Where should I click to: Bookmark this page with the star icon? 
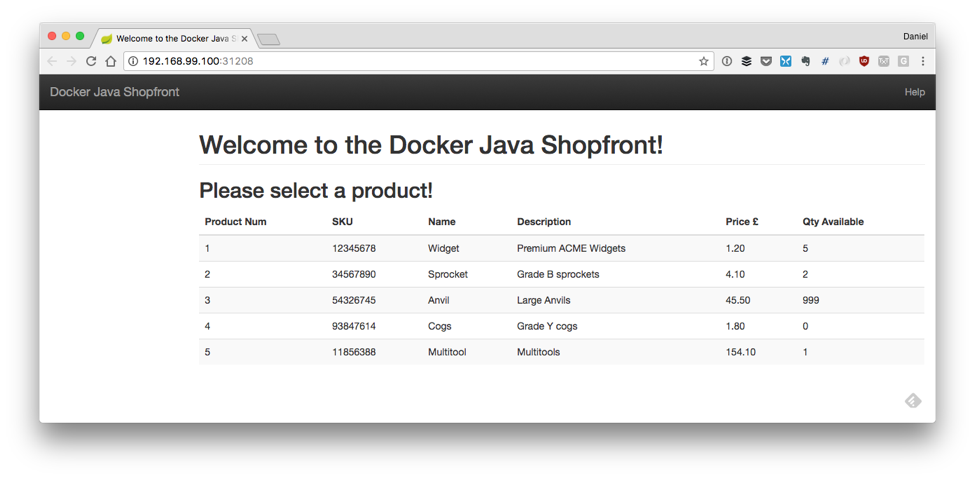(x=703, y=61)
